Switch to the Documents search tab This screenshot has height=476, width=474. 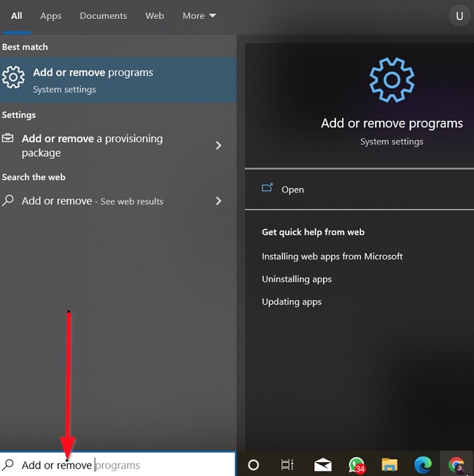pos(104,16)
